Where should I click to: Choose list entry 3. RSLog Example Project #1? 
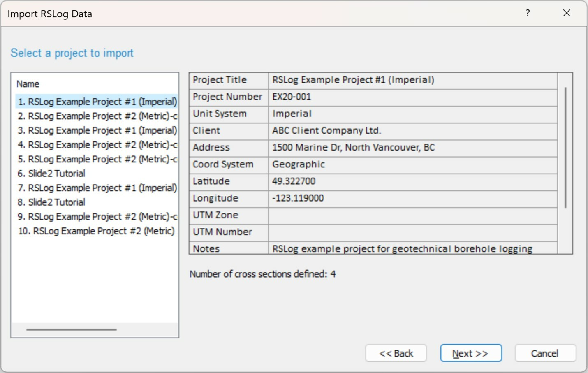[97, 130]
